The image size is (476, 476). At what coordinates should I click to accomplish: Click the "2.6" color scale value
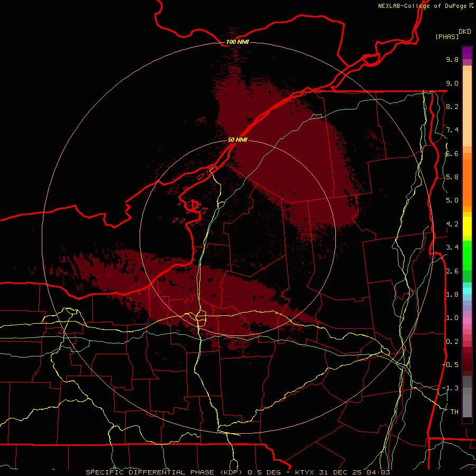[x=452, y=271]
